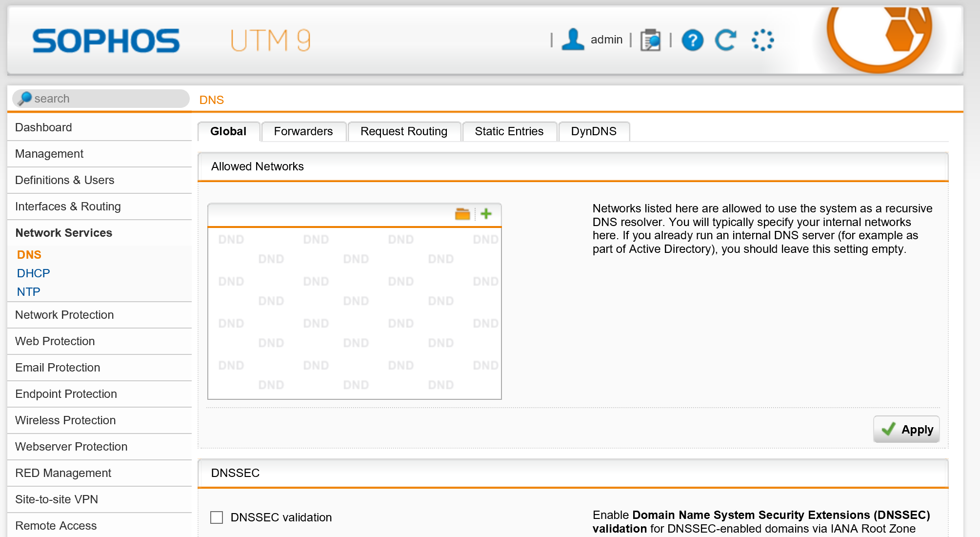
Task: Select DNS under Network Services
Action: click(x=29, y=255)
